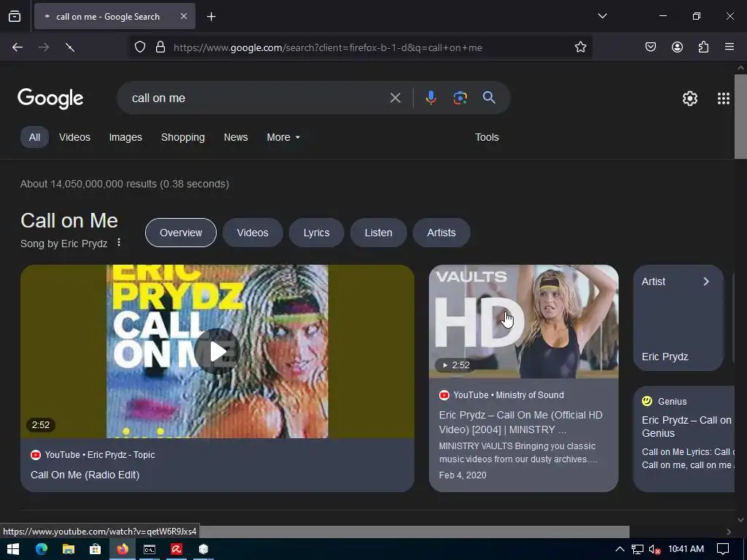This screenshot has height=560, width=747.
Task: Switch to Images search tab
Action: tap(125, 137)
